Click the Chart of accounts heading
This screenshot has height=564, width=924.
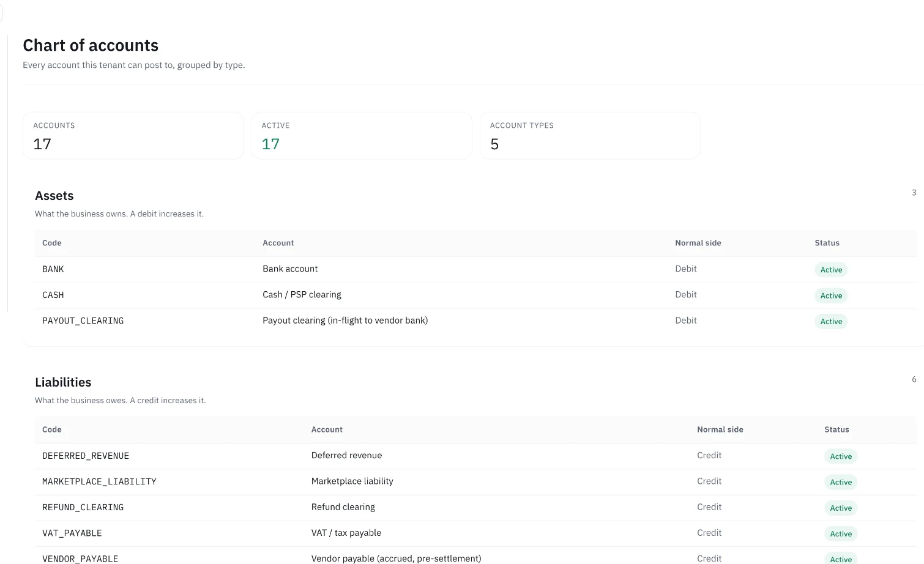(x=91, y=45)
